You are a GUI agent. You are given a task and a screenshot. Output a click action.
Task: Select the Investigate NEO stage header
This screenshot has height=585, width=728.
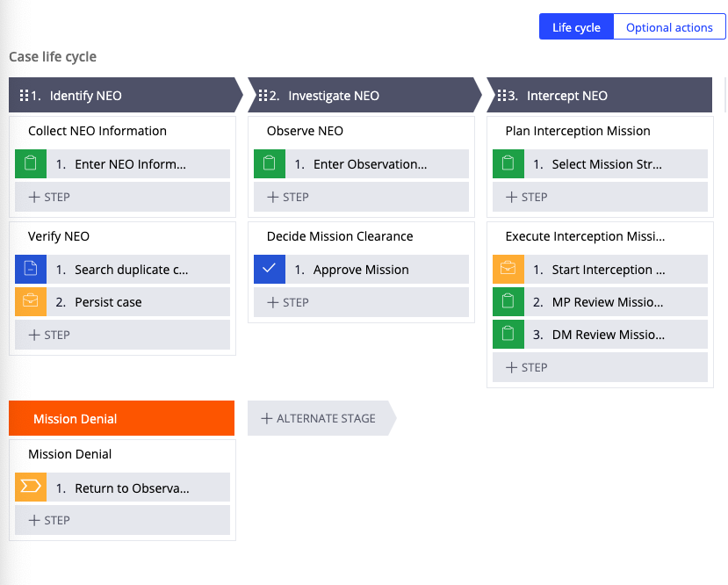point(360,96)
